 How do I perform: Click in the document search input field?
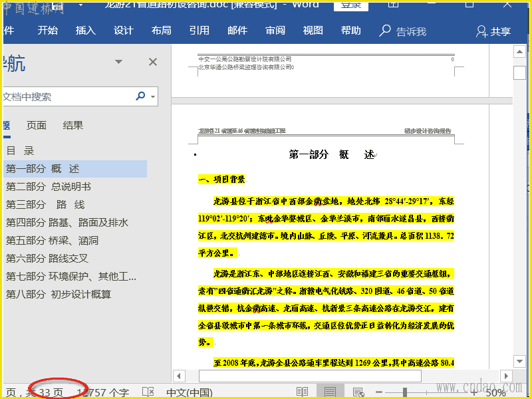click(x=66, y=96)
